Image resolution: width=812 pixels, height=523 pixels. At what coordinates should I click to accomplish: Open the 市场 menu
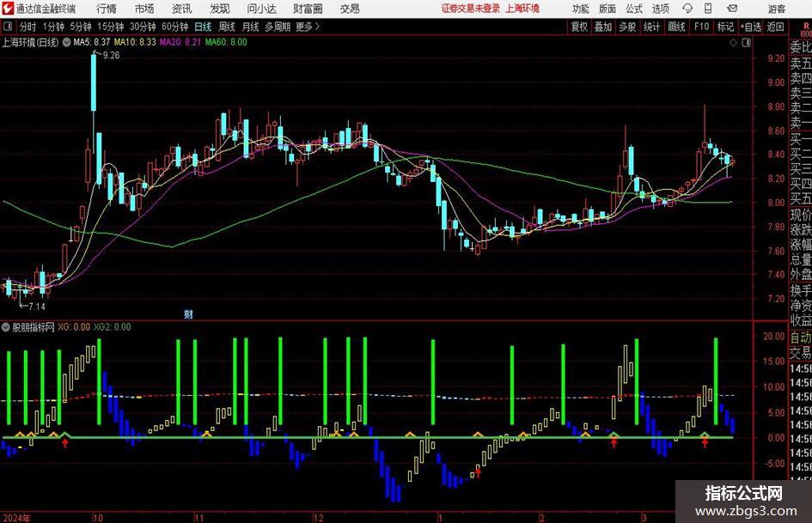pyautogui.click(x=144, y=9)
